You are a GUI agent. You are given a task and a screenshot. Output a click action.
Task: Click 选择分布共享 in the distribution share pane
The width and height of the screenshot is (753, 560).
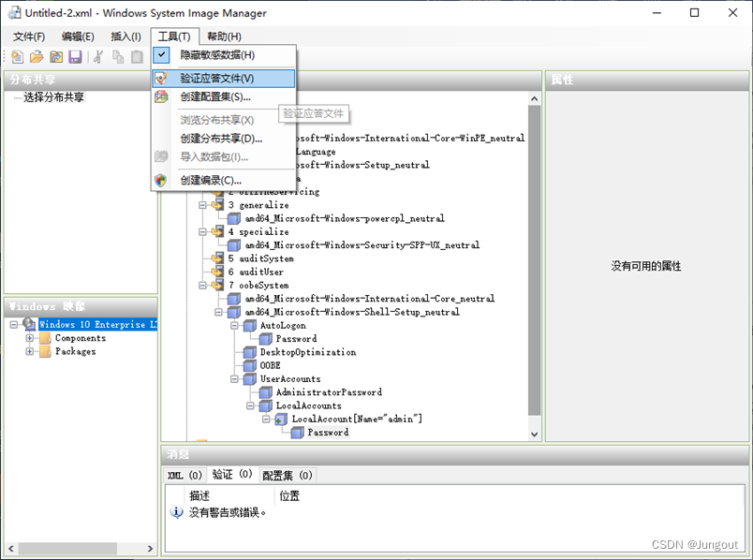pos(53,97)
